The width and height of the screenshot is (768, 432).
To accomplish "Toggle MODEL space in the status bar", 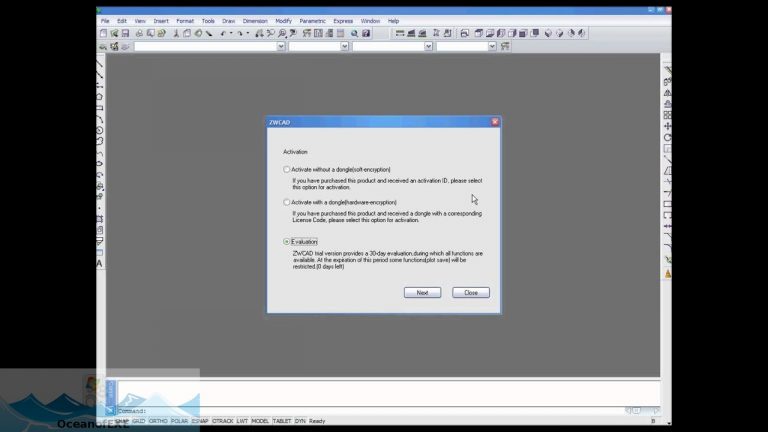I will (260, 421).
